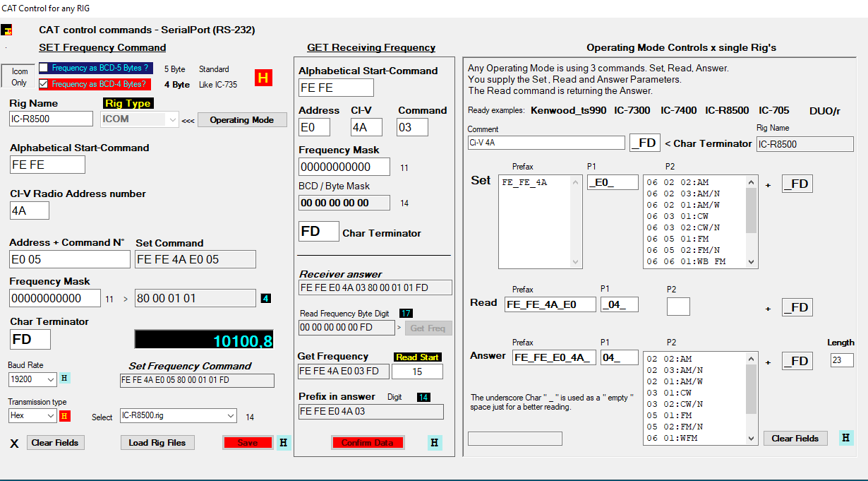868x481 pixels.
Task: Click the Read row empty P2 field
Action: click(x=678, y=306)
